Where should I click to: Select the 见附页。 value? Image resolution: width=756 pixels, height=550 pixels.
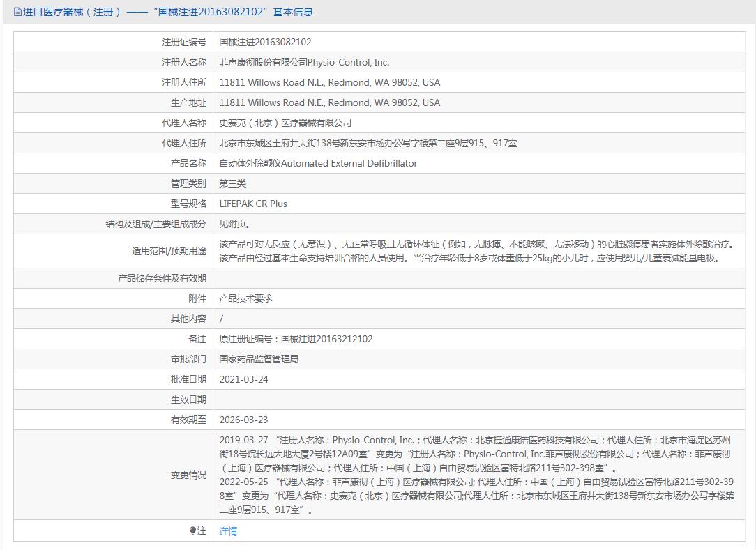[235, 224]
